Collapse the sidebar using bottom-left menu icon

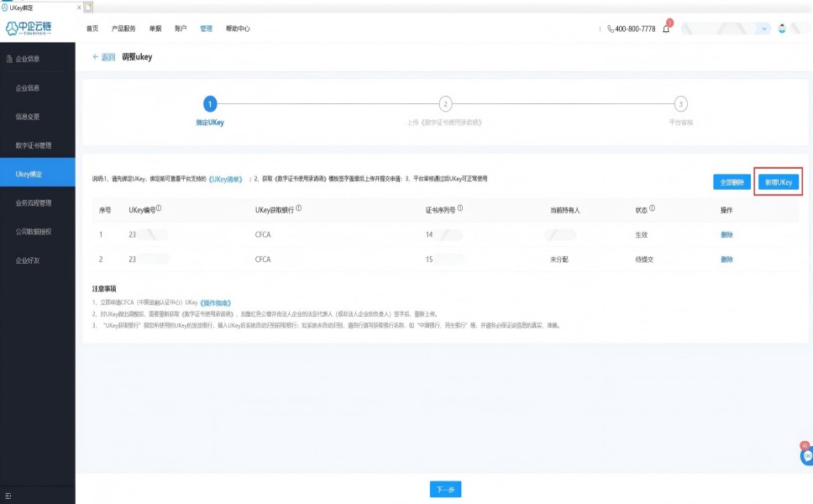[x=8, y=496]
